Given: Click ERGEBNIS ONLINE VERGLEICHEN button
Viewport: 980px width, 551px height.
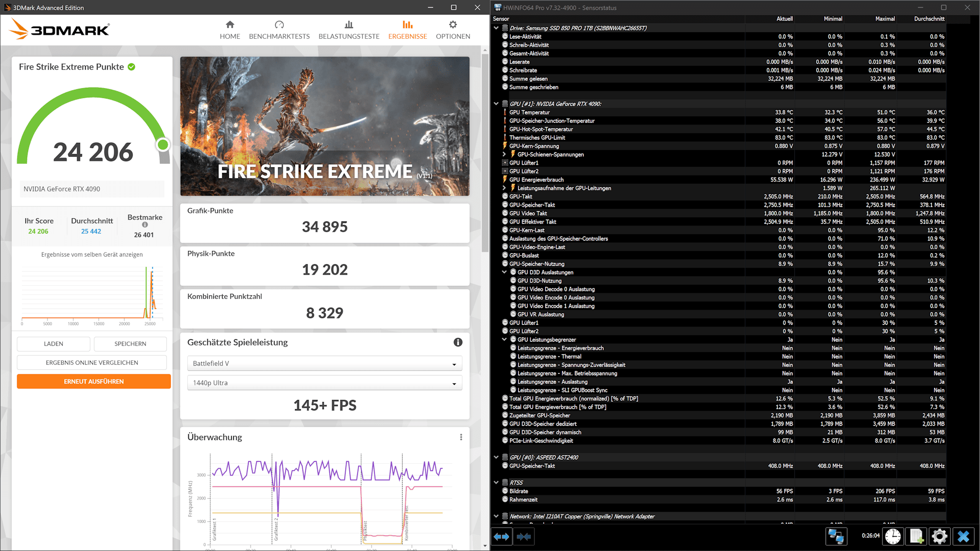Looking at the screenshot, I should pyautogui.click(x=92, y=363).
